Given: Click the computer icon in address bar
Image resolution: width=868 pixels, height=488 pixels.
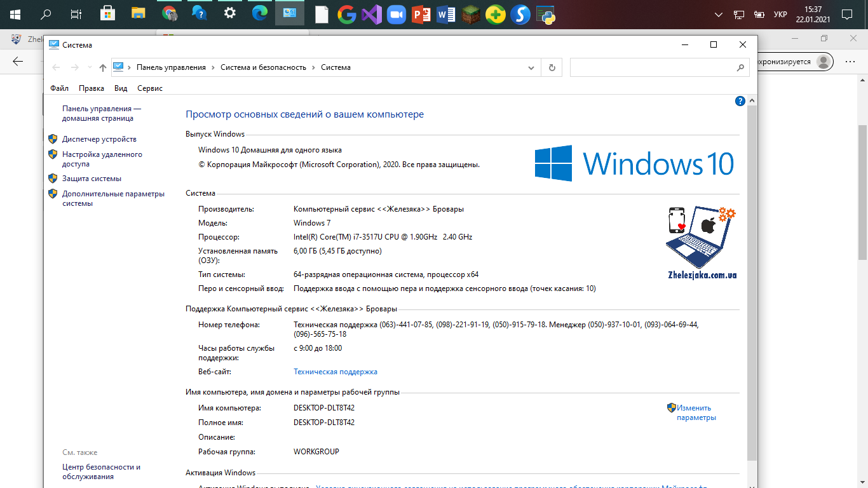Looking at the screenshot, I should pos(118,67).
